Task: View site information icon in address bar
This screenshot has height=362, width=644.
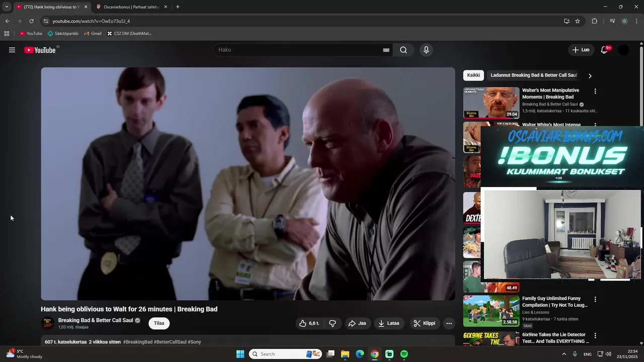Action: (46, 21)
